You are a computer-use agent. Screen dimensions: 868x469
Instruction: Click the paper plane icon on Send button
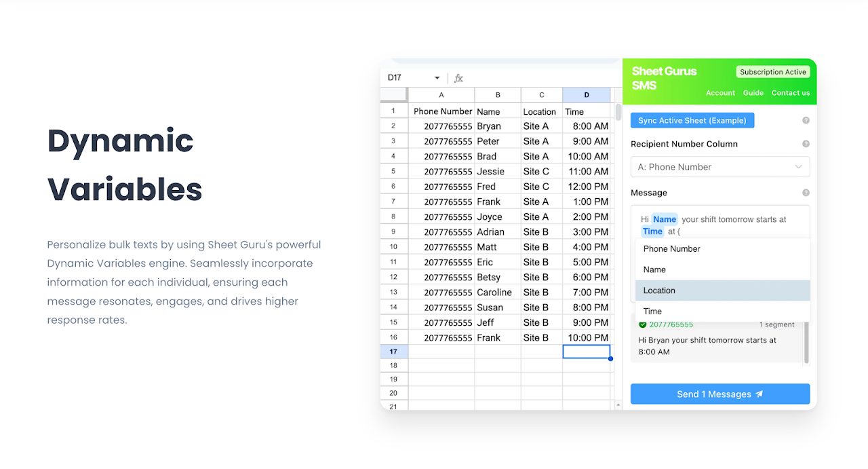(759, 394)
